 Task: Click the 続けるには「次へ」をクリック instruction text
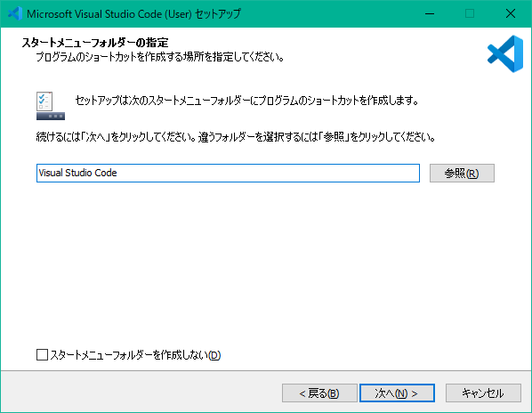coord(236,137)
